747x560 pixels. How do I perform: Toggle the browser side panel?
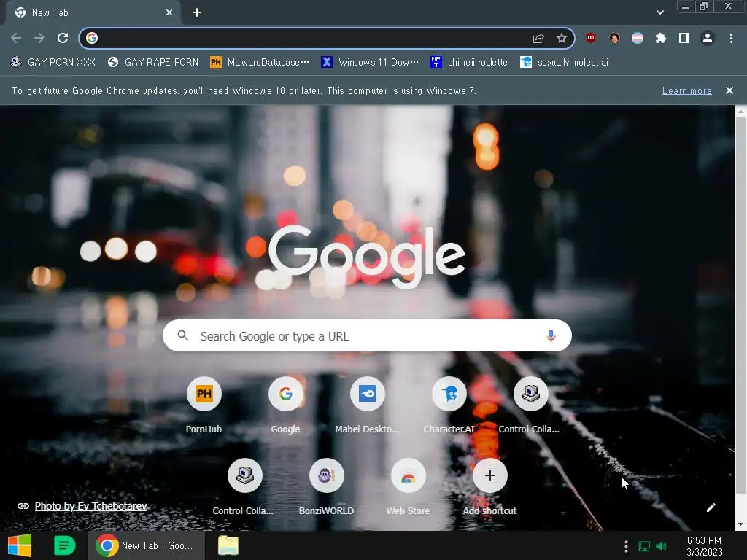(x=684, y=38)
